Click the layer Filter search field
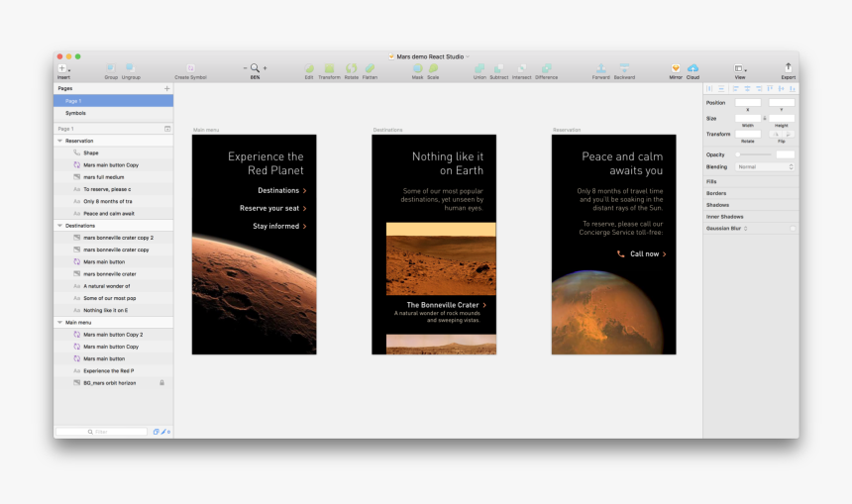Image resolution: width=852 pixels, height=504 pixels. tap(102, 432)
